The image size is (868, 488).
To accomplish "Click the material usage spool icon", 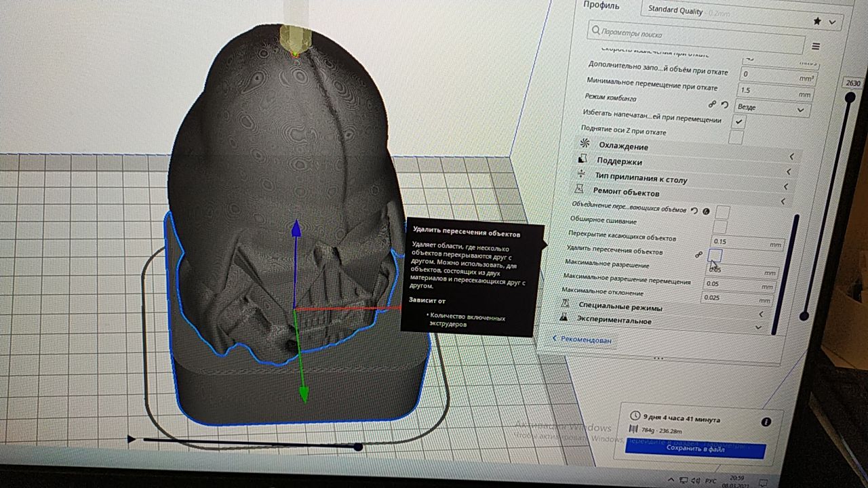I will (x=633, y=429).
